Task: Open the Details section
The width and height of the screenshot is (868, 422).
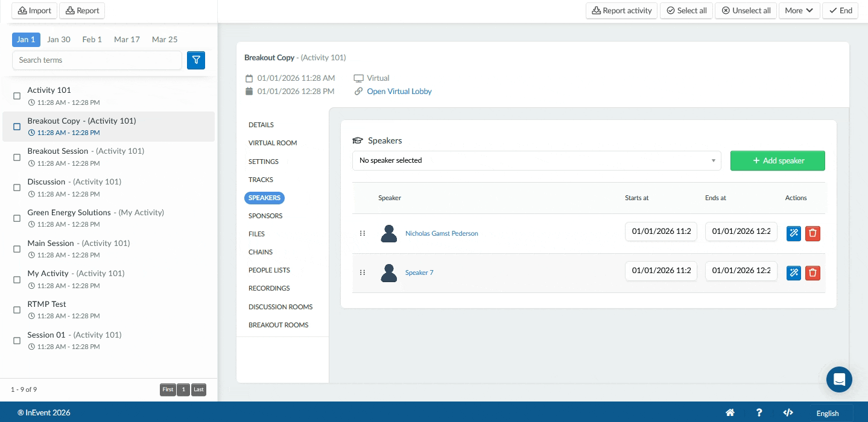Action: [261, 125]
